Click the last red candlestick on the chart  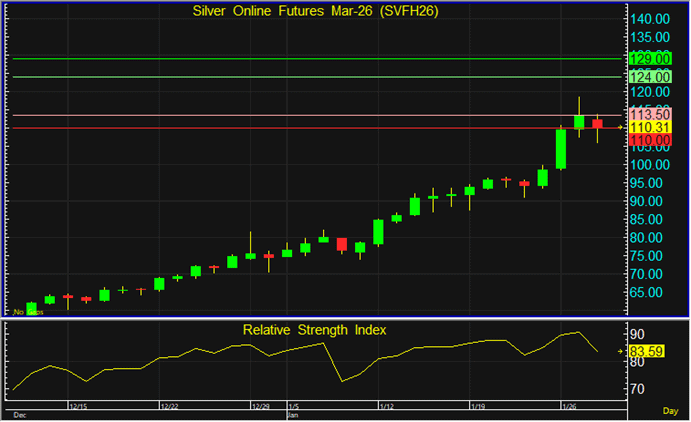pyautogui.click(x=597, y=124)
